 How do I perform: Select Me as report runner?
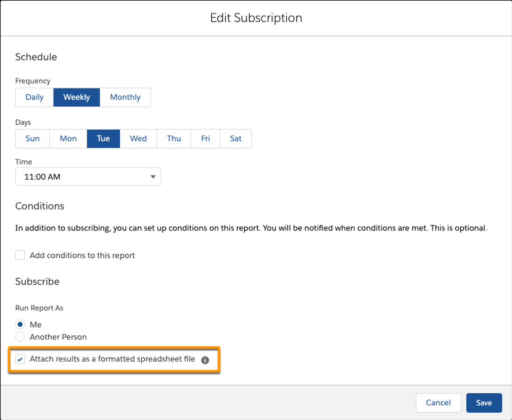tap(20, 324)
